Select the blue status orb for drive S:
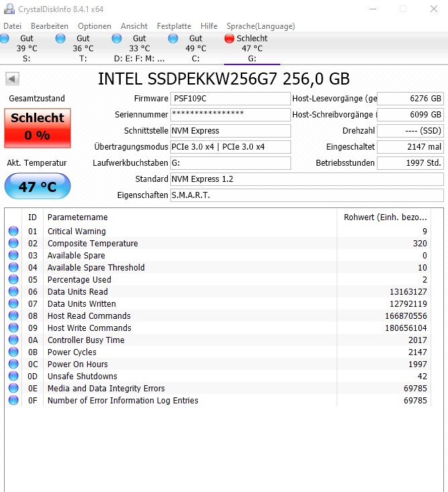This screenshot has height=492, width=448. coord(5,38)
